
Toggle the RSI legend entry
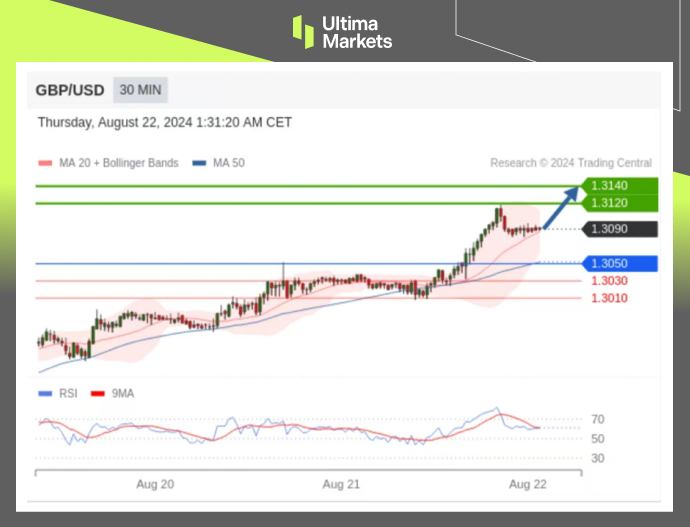(x=61, y=393)
